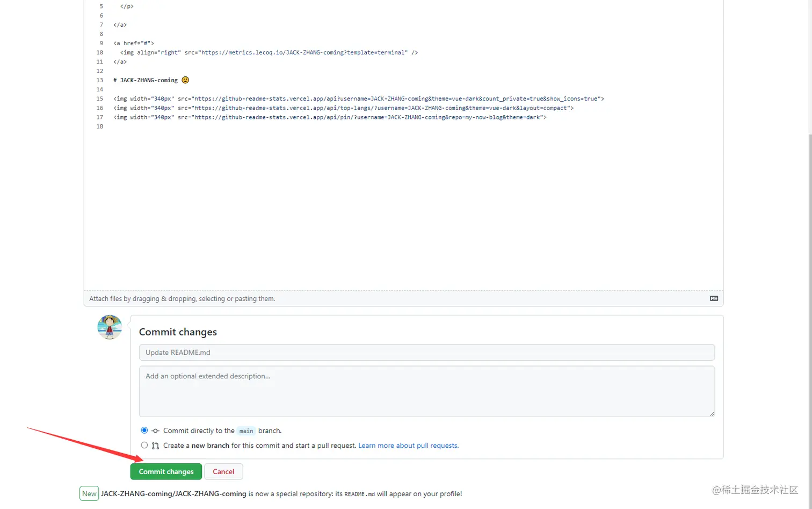The width and height of the screenshot is (812, 509).
Task: Click line 17 pin repo image code
Action: (330, 117)
